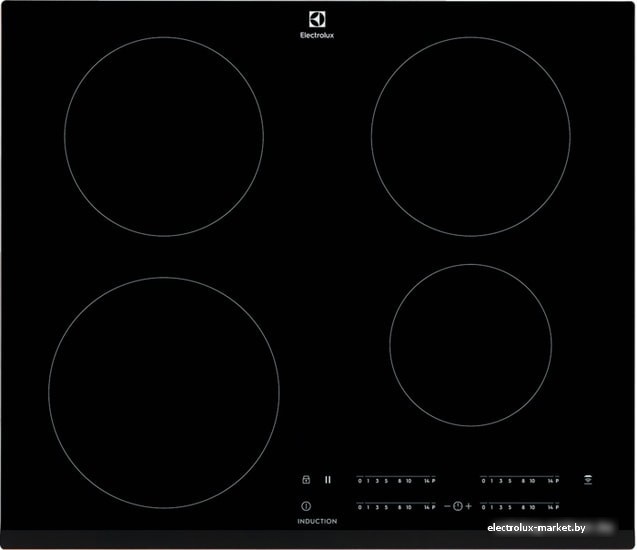Viewport: 637px width, 550px height.
Task: Set upper-left heat slider to 5
Action: point(386,481)
